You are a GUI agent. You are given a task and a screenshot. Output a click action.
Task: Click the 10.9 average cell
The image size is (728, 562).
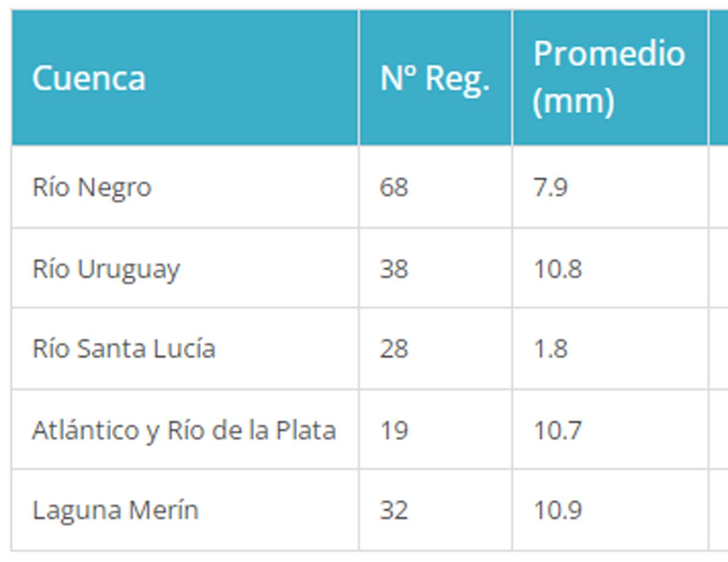tap(558, 510)
